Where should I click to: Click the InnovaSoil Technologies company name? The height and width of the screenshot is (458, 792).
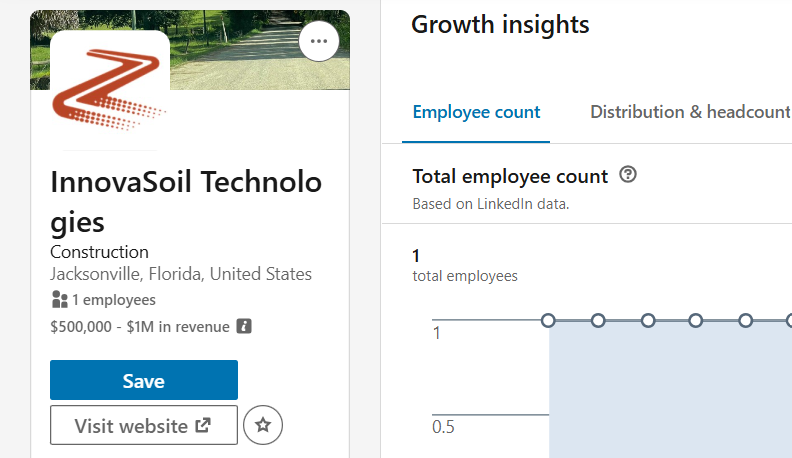point(186,202)
